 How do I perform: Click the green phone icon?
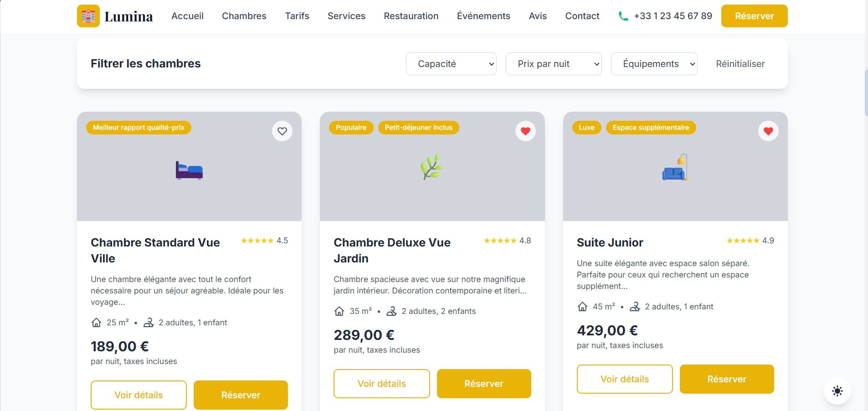(623, 16)
